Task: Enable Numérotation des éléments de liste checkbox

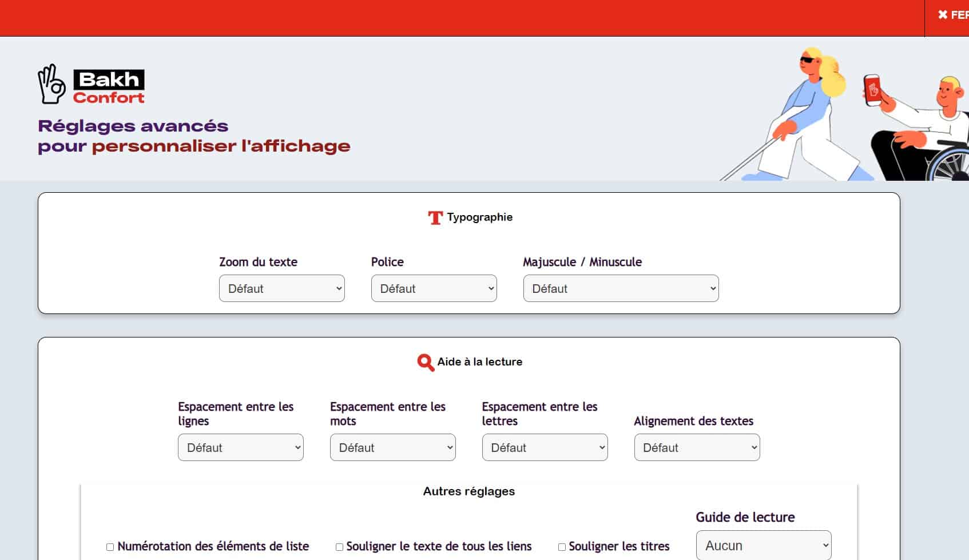Action: point(110,547)
